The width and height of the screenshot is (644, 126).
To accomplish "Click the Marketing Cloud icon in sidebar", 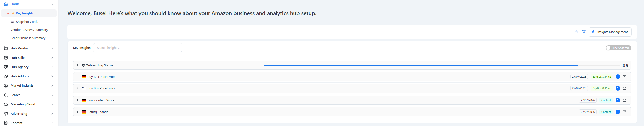I will click(6, 104).
